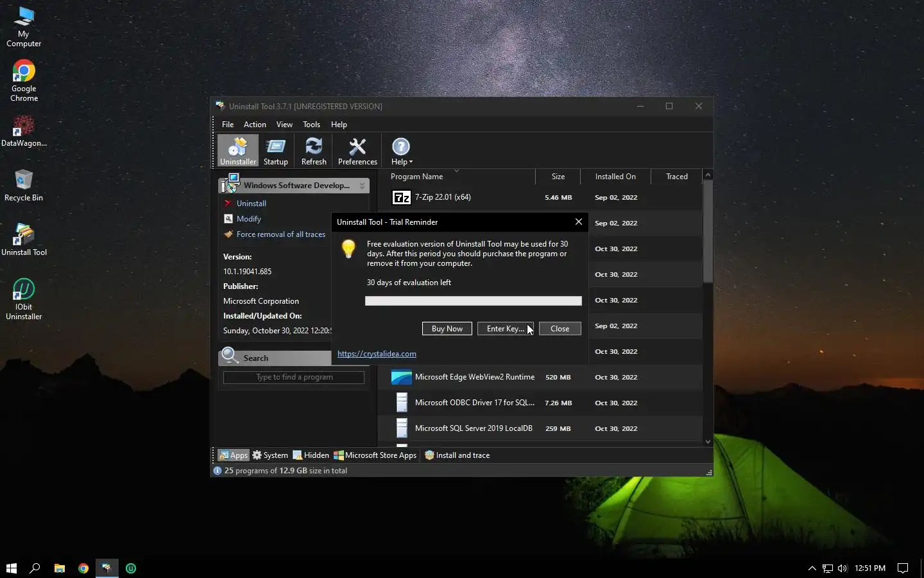Click the Close button in trial dialog
The height and width of the screenshot is (578, 924).
[x=560, y=329]
